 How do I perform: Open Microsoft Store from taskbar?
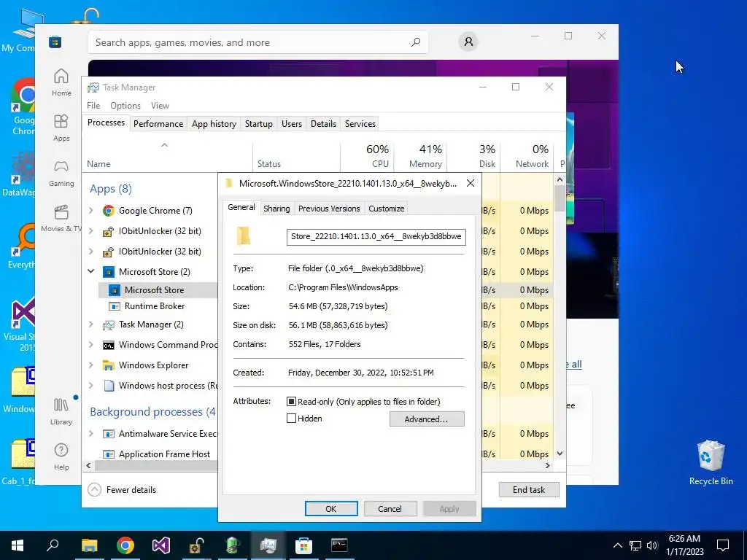point(303,545)
